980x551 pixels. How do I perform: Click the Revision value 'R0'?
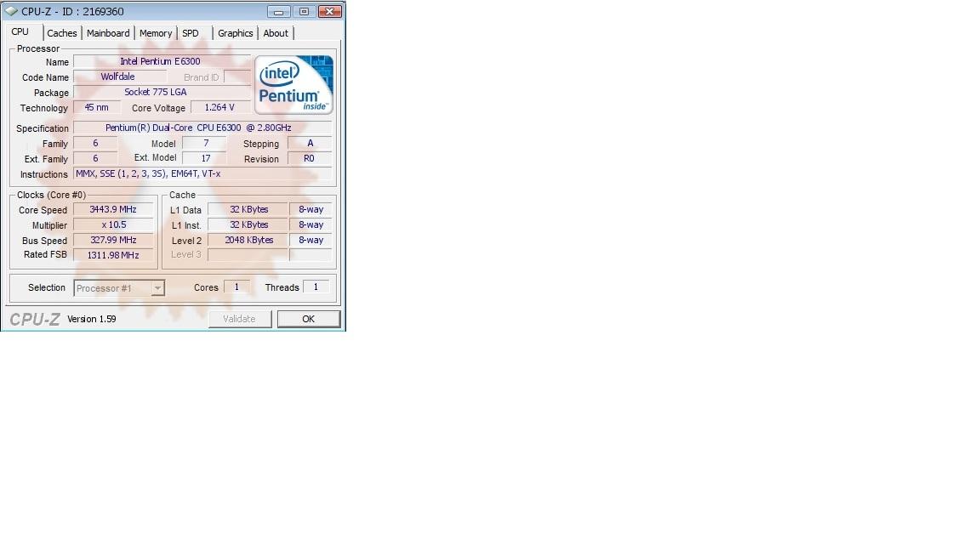310,158
